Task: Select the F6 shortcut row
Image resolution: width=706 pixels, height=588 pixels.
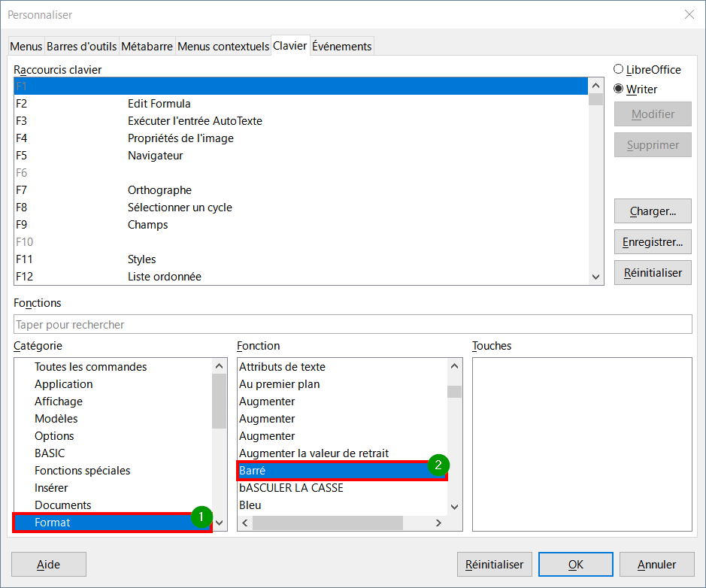Action: tap(301, 173)
